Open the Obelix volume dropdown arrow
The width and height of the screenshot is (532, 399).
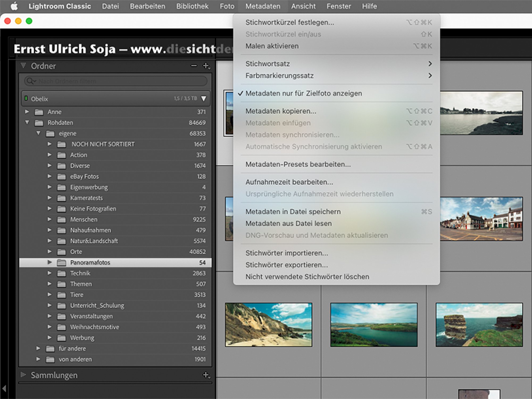pyautogui.click(x=204, y=99)
